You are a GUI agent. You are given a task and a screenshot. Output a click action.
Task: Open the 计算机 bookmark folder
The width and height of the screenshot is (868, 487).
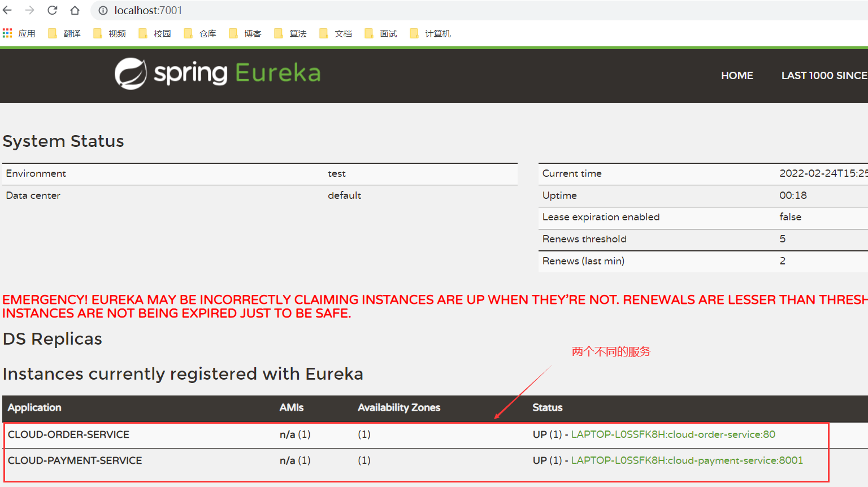(x=430, y=33)
